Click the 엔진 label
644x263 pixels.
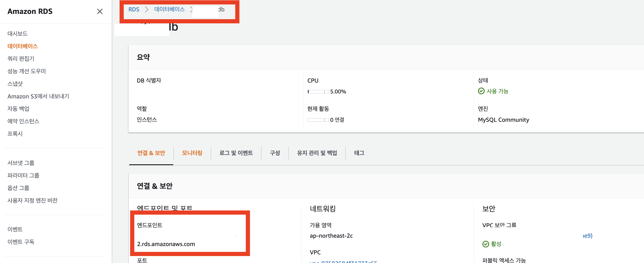pos(483,109)
